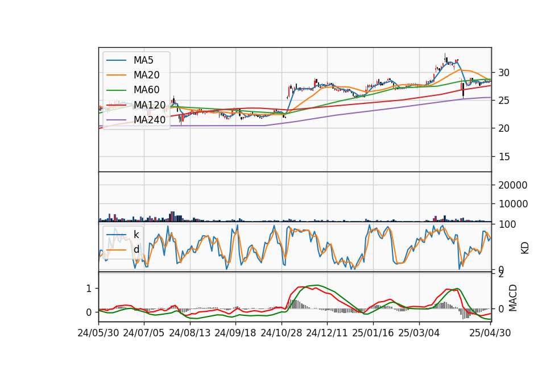
Task: Click the MA5 legend label
Action: click(143, 60)
